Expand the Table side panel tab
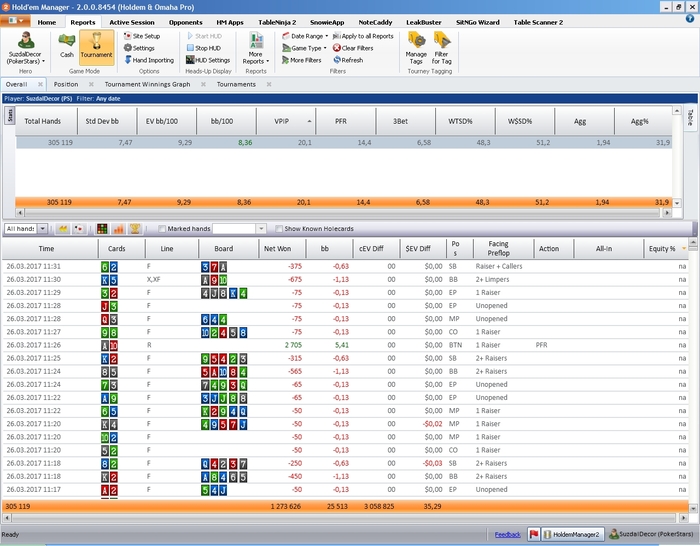700x546 pixels. coord(690,118)
